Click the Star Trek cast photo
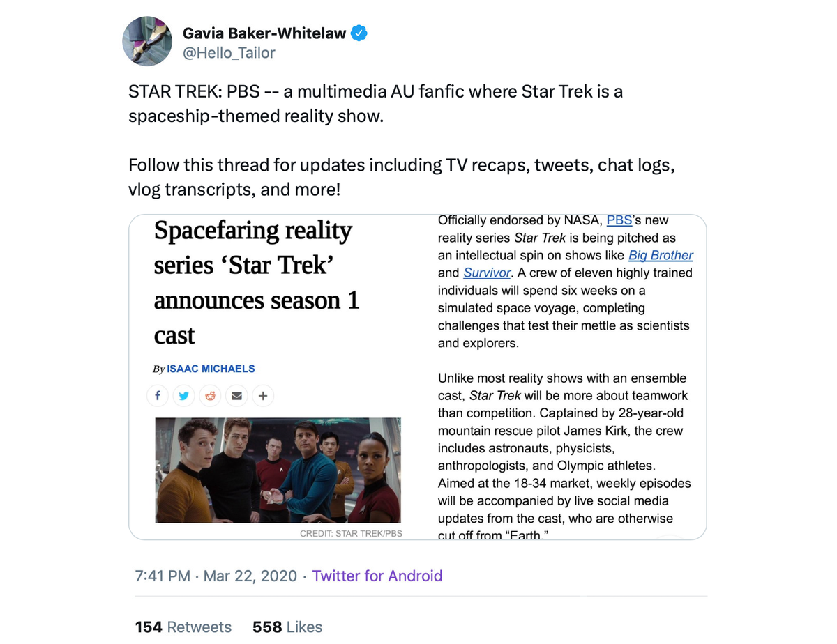Viewport: 837px width, 644px height. coord(278,470)
